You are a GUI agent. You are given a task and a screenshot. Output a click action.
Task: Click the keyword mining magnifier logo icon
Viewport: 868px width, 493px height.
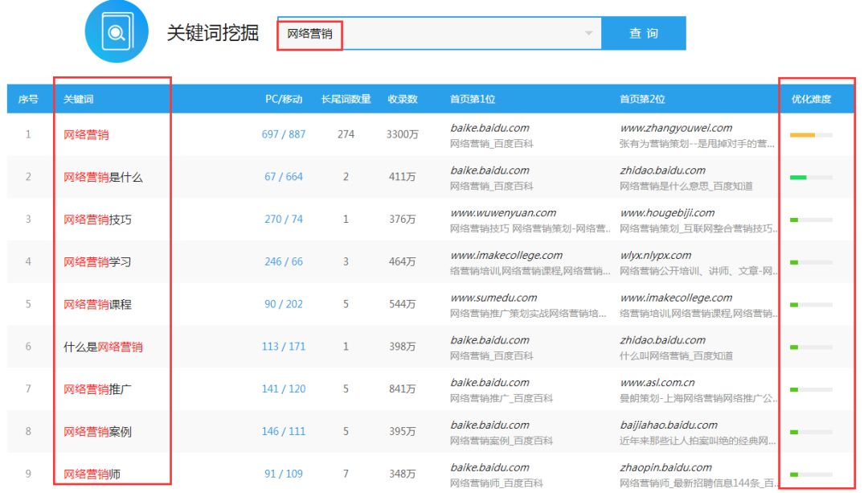click(117, 32)
